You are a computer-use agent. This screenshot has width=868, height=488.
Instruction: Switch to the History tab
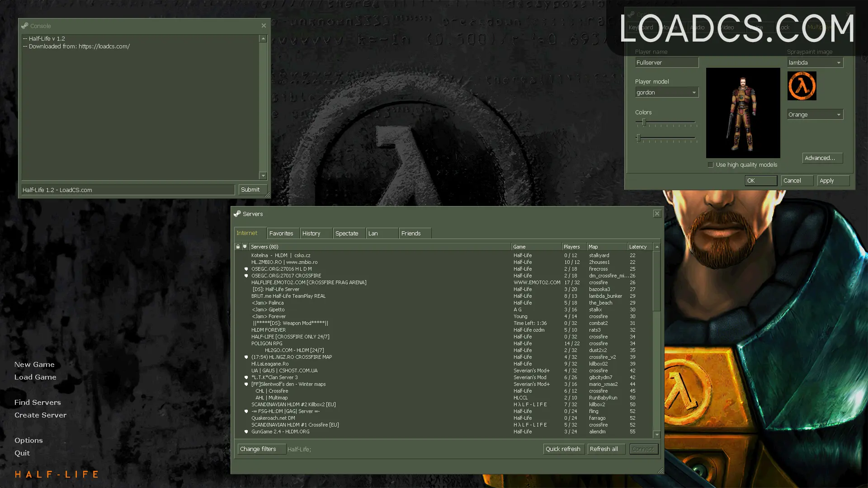click(x=316, y=234)
